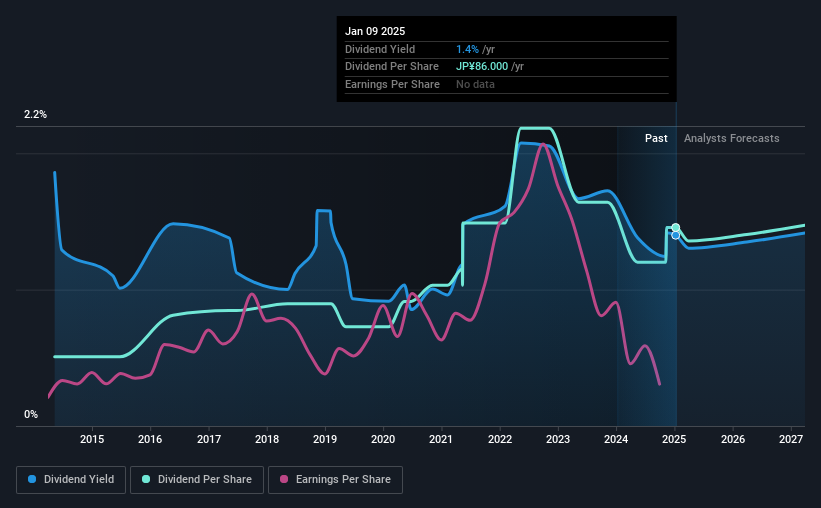Click the pink Earnings Per Share legend dot
This screenshot has height=508, width=821.
[284, 479]
